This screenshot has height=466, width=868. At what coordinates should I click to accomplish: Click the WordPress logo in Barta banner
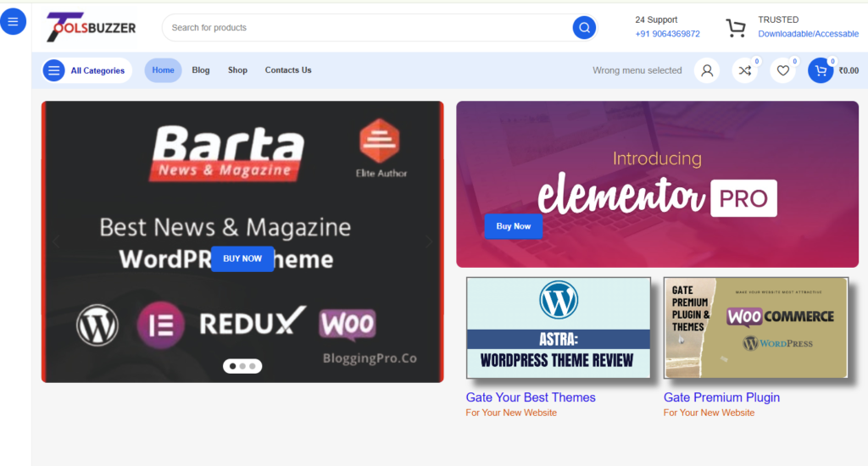(x=97, y=325)
